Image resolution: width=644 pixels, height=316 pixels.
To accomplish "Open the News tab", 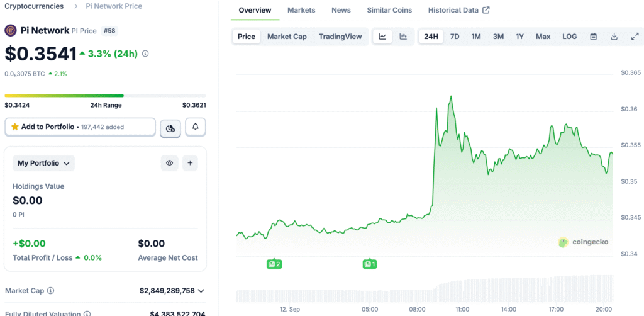I will click(x=341, y=10).
